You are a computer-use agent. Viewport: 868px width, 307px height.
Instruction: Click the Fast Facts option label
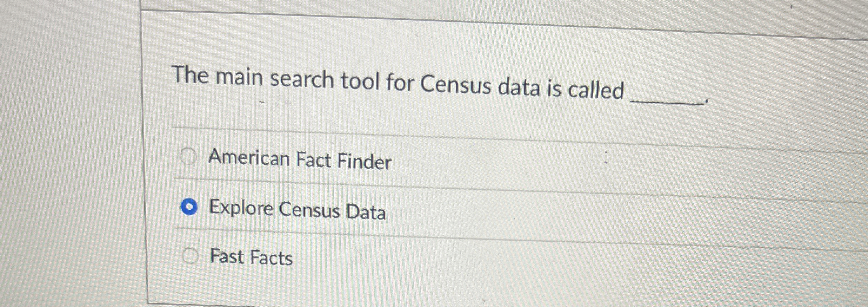tap(251, 258)
